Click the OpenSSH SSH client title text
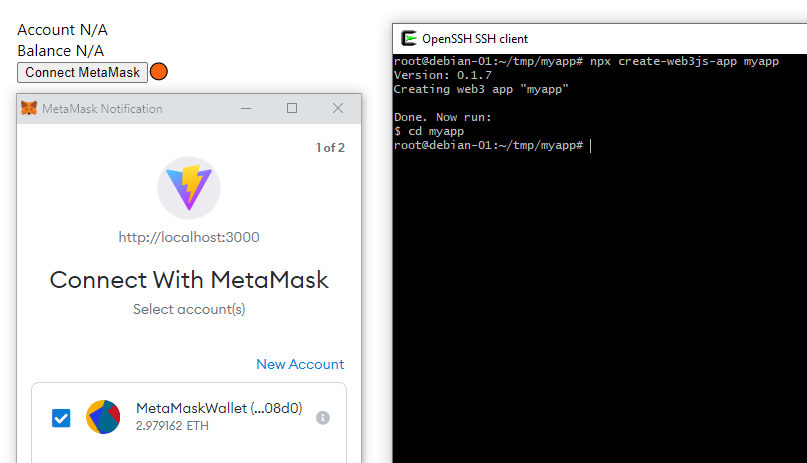The height and width of the screenshot is (463, 807). tap(475, 39)
